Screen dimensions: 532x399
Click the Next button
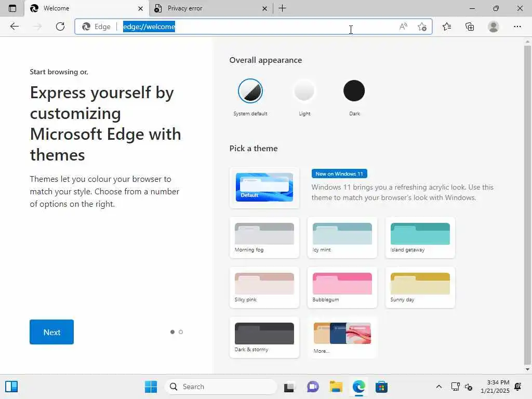pyautogui.click(x=51, y=332)
